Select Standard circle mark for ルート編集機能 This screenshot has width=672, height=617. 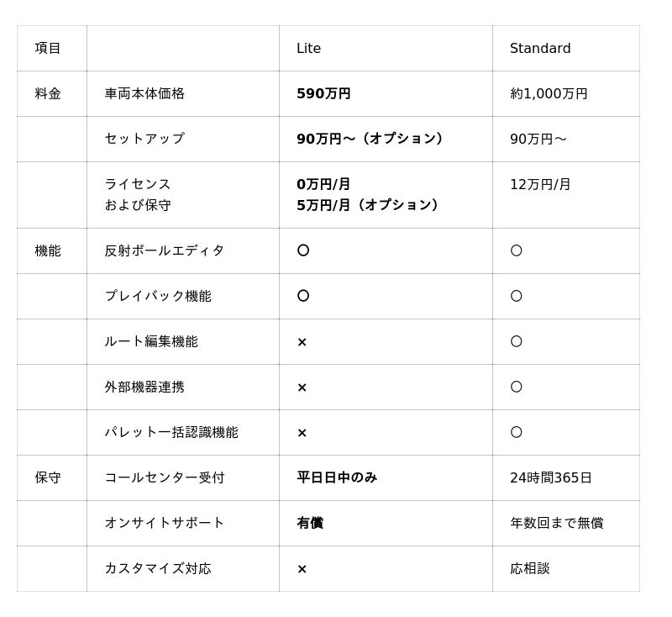(516, 341)
